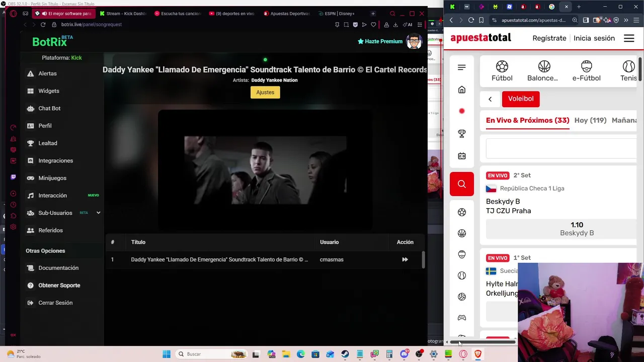Open Discord from the taskbar
The height and width of the screenshot is (362, 644).
pyautogui.click(x=404, y=354)
